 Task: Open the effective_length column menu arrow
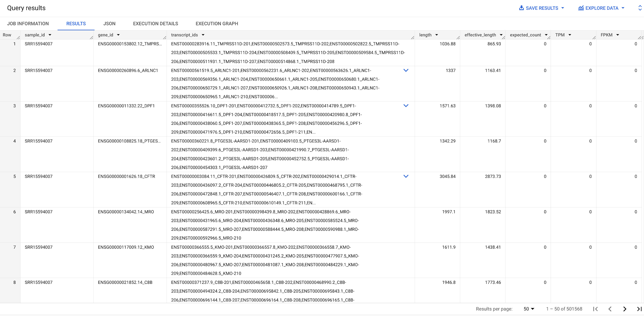click(x=501, y=35)
